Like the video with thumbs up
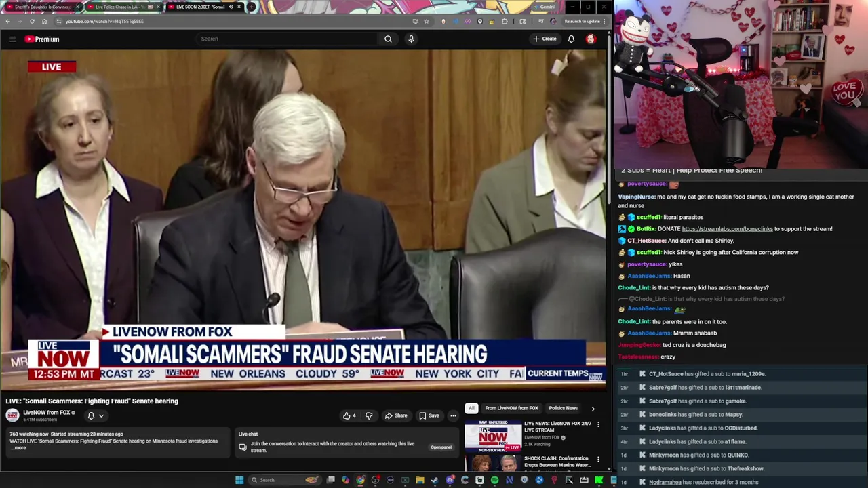 [350, 415]
